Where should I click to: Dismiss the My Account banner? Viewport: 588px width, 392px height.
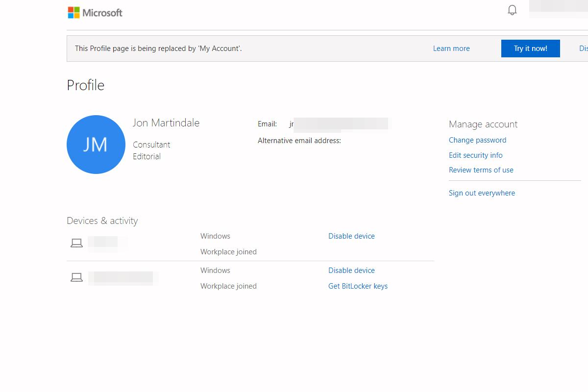tap(583, 49)
